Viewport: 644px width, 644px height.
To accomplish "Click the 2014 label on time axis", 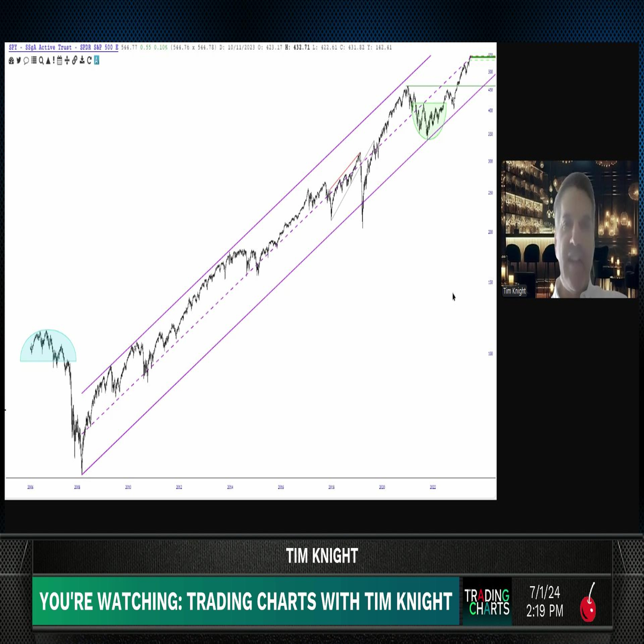I will pyautogui.click(x=230, y=487).
